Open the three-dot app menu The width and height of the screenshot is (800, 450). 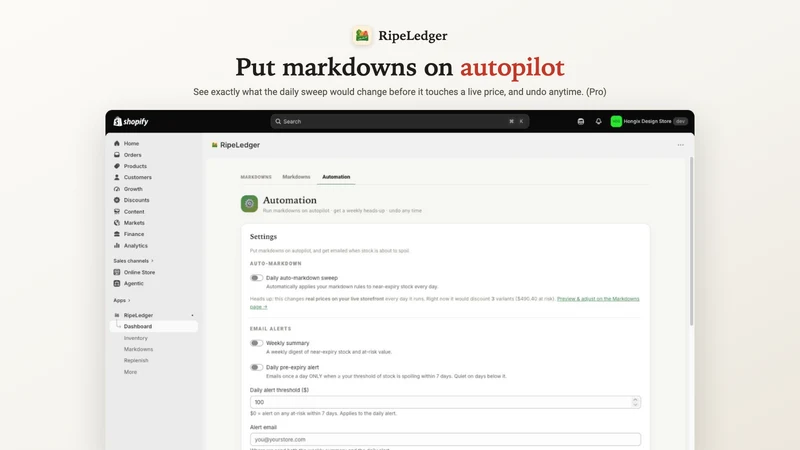[681, 145]
